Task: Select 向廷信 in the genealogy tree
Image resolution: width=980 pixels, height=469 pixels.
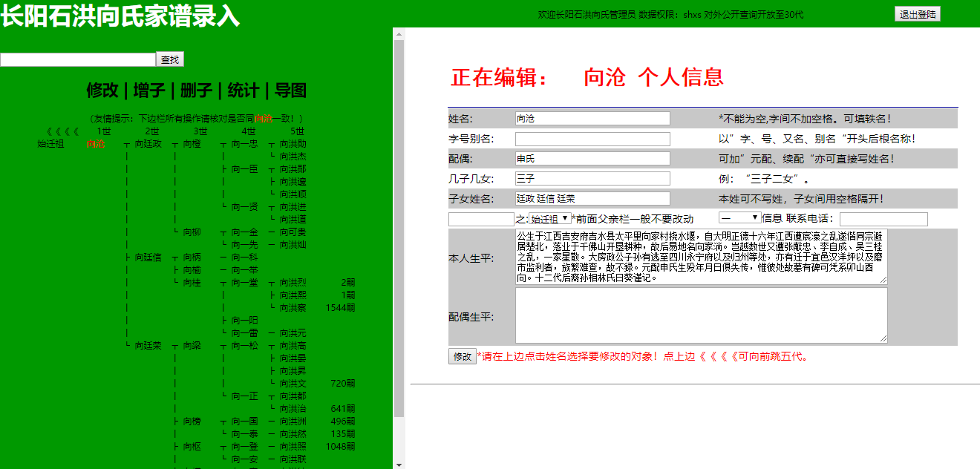Action: pos(148,258)
